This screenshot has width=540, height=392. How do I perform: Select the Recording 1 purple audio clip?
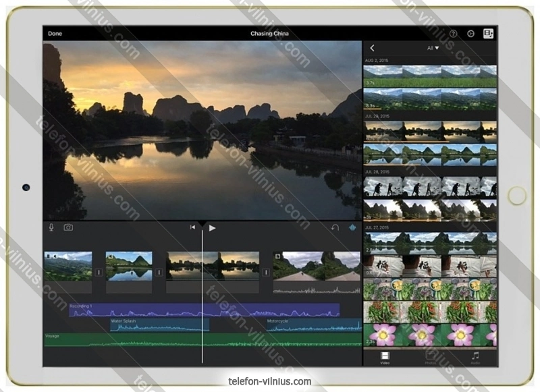(202, 310)
